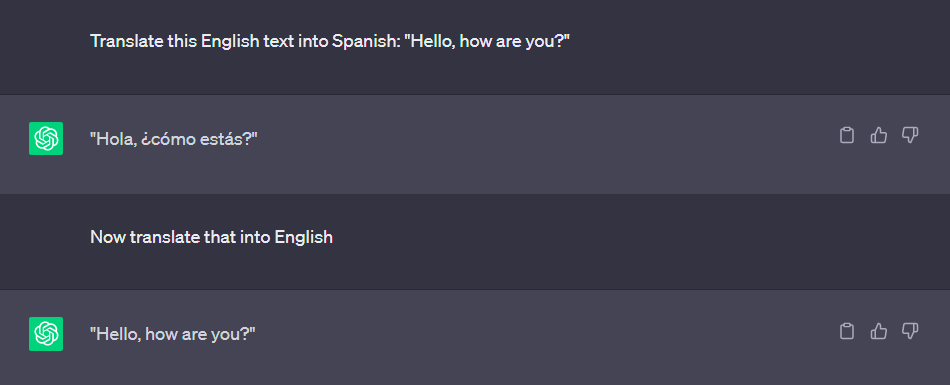Like the English translation response with thumbs up
This screenshot has width=950, height=385.
[878, 331]
